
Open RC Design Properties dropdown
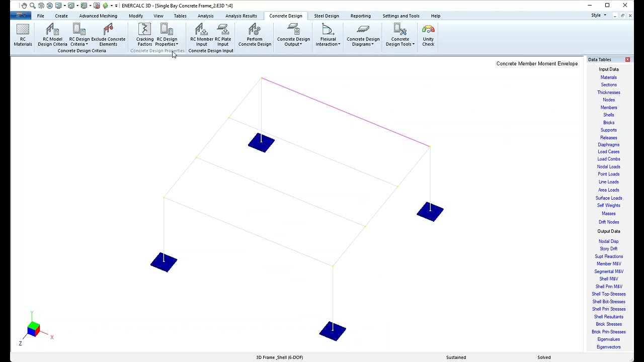167,35
